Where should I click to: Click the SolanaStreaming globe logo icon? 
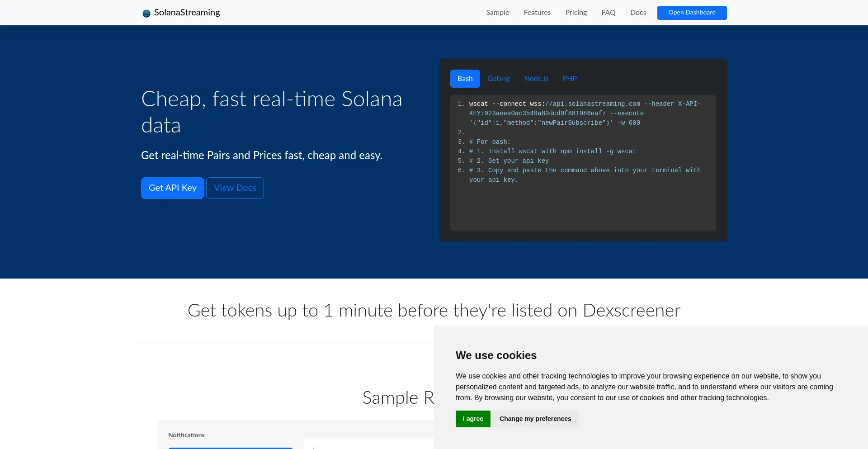pos(146,13)
